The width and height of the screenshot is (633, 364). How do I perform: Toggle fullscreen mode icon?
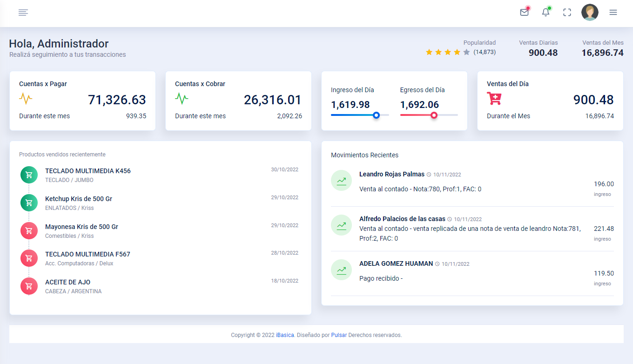pos(567,13)
